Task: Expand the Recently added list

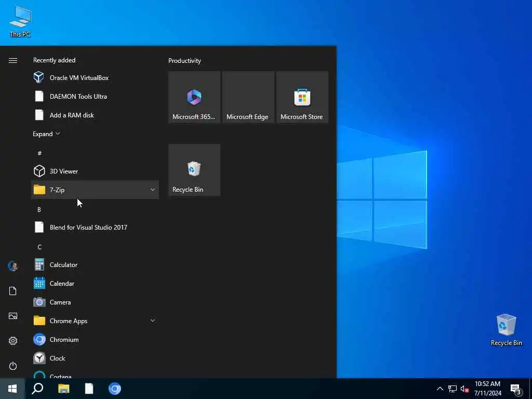Action: point(46,134)
